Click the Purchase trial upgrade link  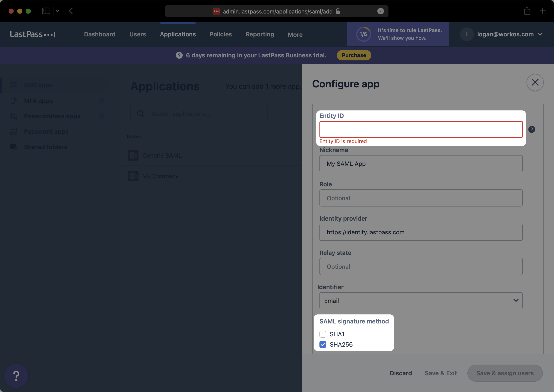354,55
